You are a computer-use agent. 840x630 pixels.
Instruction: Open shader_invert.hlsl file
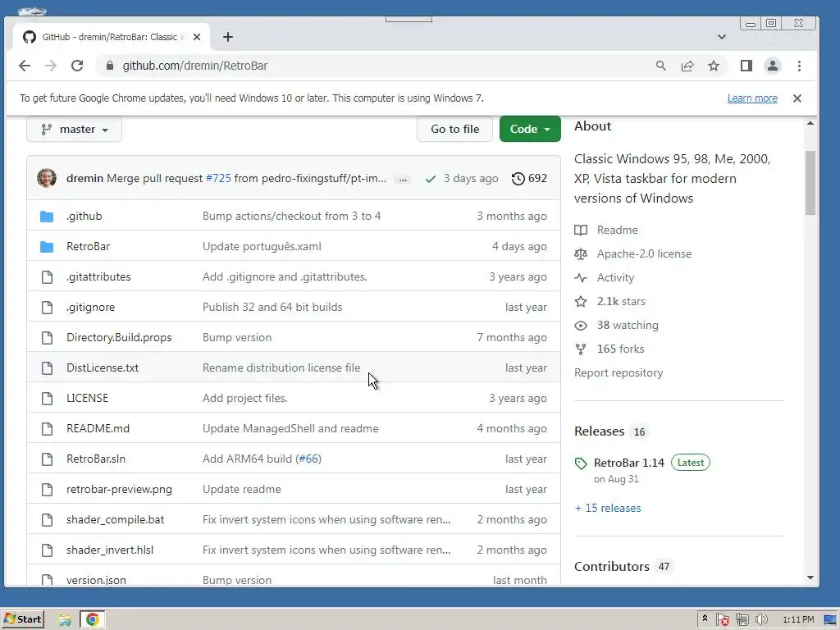pos(110,550)
